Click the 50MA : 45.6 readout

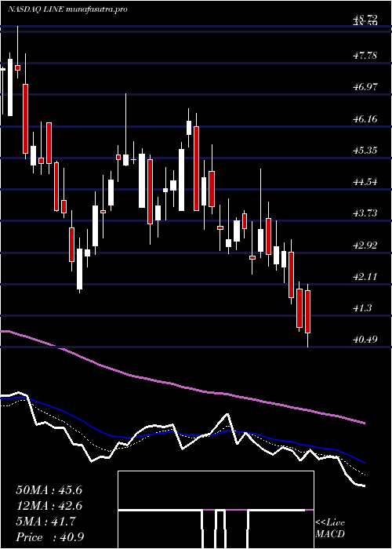pos(49,490)
